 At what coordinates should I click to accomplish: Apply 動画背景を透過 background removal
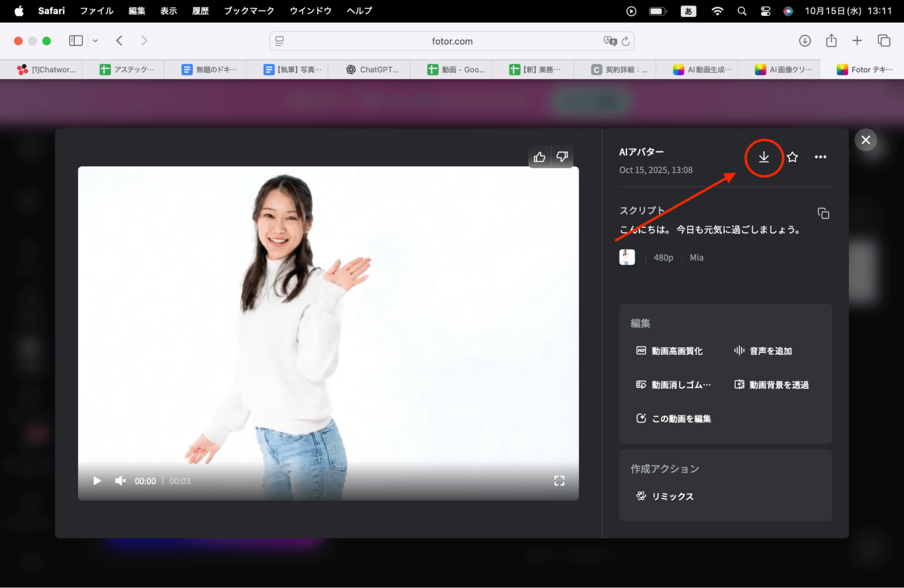click(778, 384)
